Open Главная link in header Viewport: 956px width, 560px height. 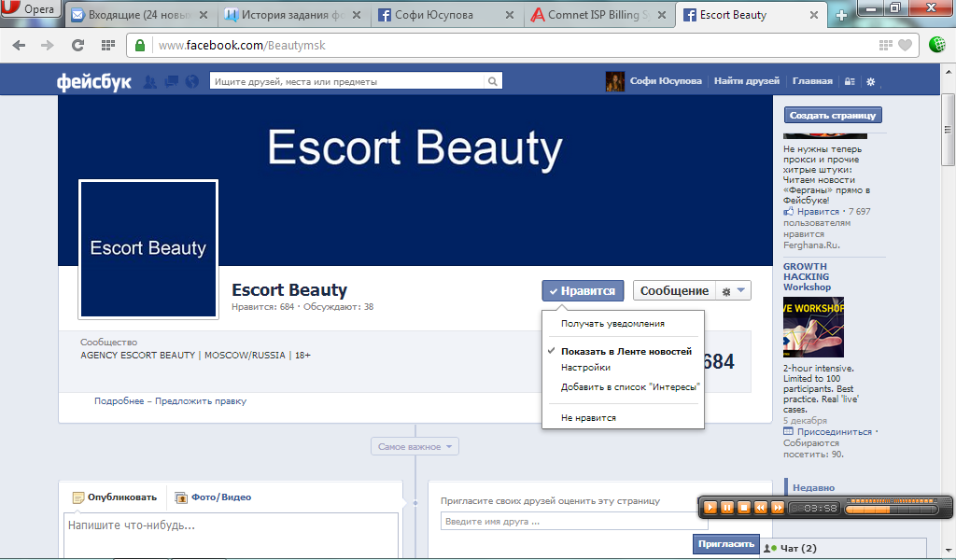click(812, 81)
